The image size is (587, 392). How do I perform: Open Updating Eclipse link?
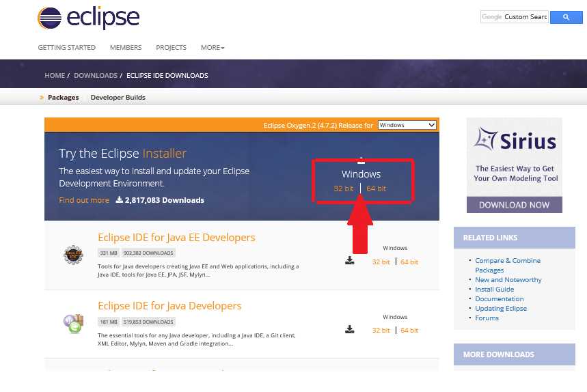(501, 309)
